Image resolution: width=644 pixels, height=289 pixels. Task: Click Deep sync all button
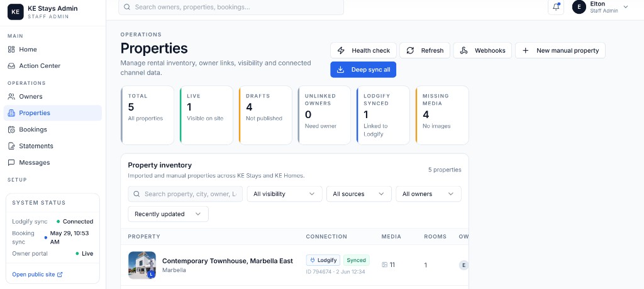click(364, 70)
